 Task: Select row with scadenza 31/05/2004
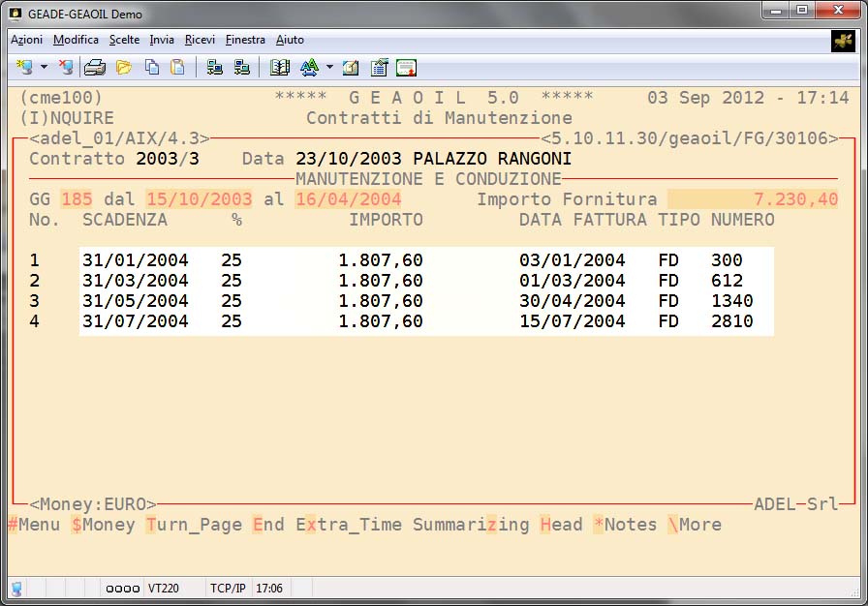pyautogui.click(x=136, y=301)
